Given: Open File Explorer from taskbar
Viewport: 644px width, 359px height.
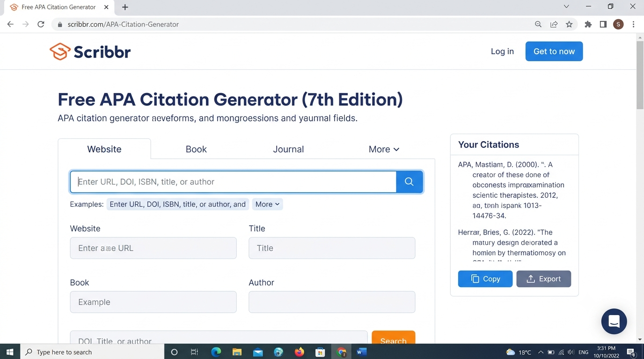Looking at the screenshot, I should 237,352.
